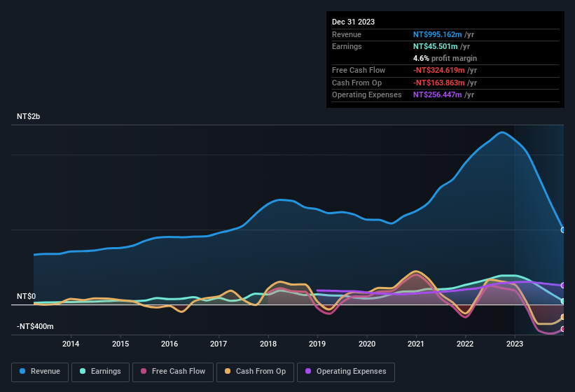Image resolution: width=575 pixels, height=392 pixels.
Task: Select the Free Cash Flow pink end-point marker
Action: pyautogui.click(x=563, y=329)
